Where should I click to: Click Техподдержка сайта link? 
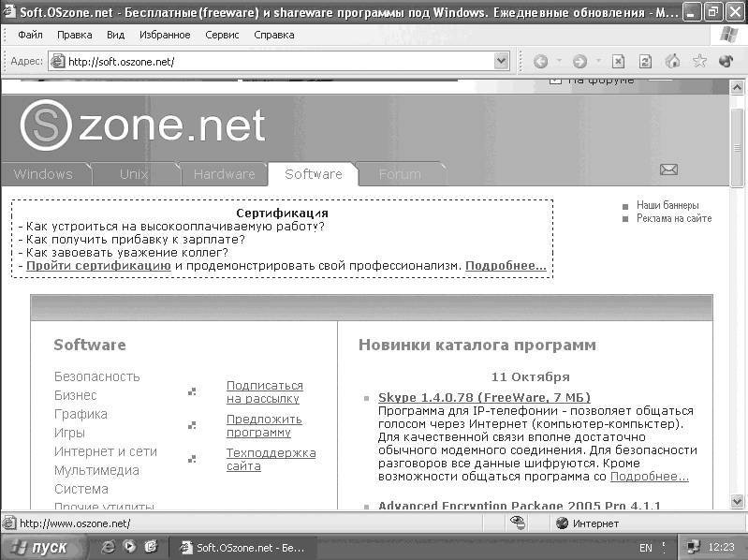[x=271, y=460]
